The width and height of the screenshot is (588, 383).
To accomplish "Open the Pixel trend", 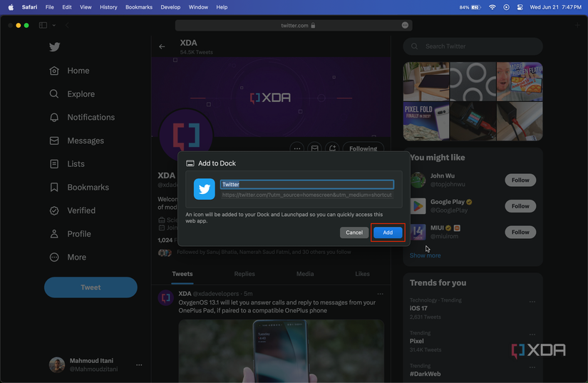I will (x=417, y=341).
